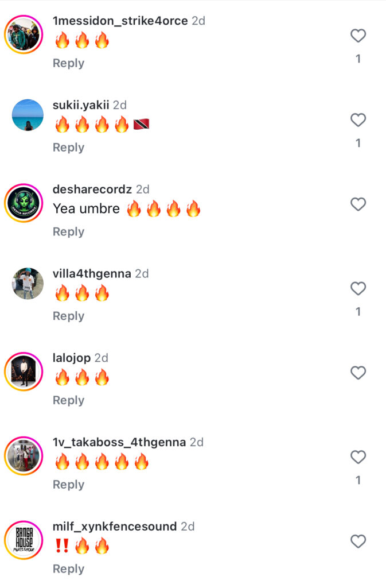
Task: Like the comment from villa4thgenna
Action: 358,289
